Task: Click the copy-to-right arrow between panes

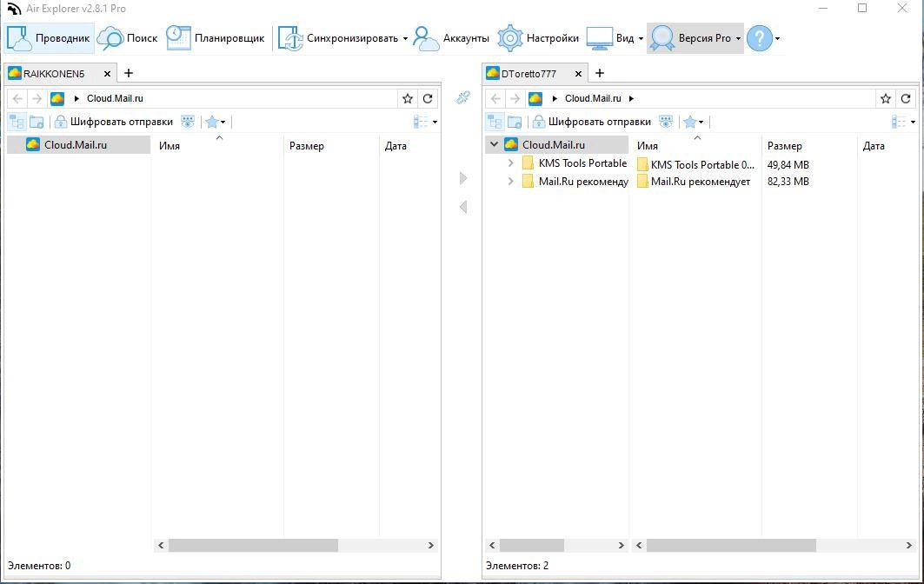Action: [463, 178]
